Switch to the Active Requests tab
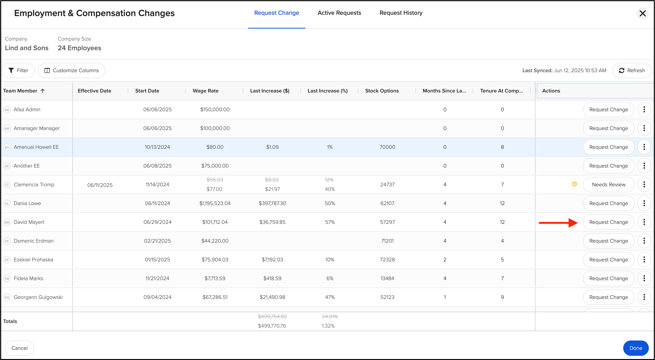The width and height of the screenshot is (655, 360). pos(339,13)
